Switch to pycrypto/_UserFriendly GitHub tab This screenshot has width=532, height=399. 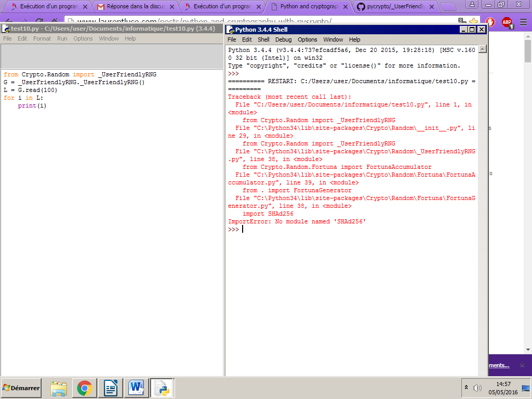pyautogui.click(x=395, y=6)
